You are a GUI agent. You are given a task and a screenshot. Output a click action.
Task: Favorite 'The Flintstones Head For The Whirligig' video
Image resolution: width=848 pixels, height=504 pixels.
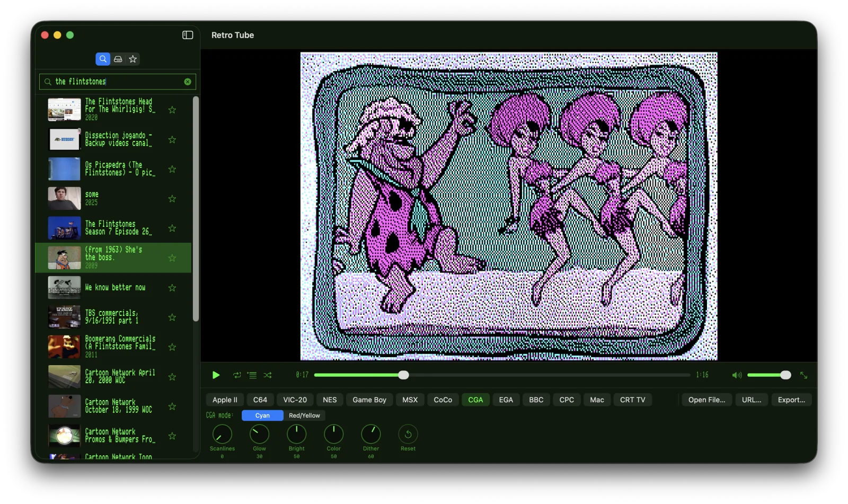(172, 110)
